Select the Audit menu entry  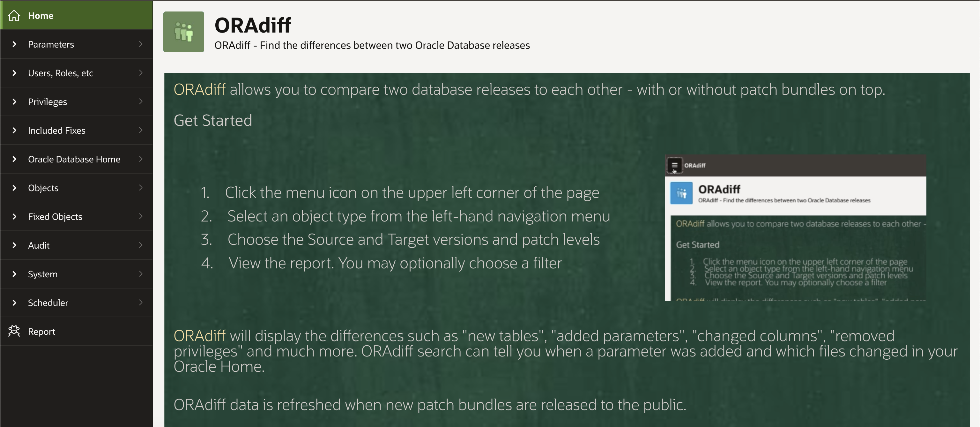click(77, 245)
